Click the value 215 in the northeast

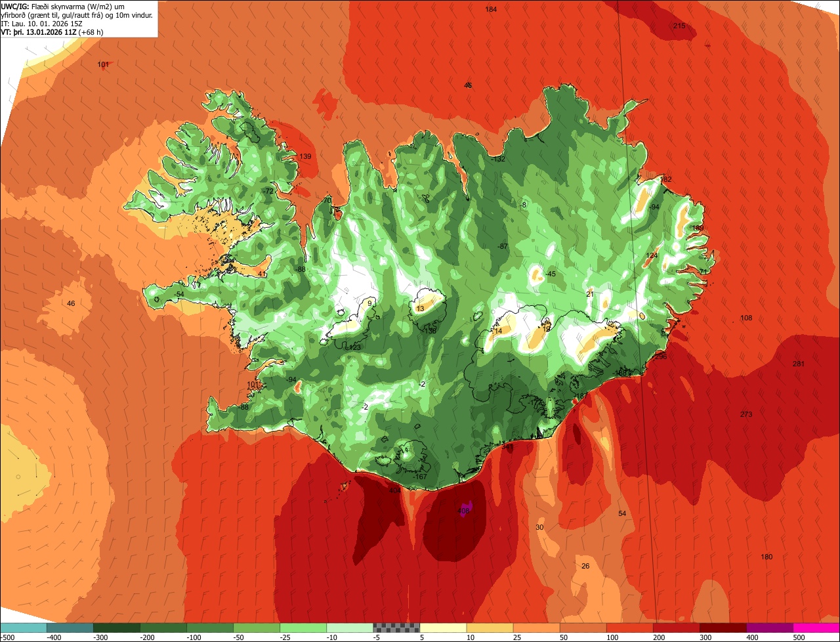pos(679,26)
